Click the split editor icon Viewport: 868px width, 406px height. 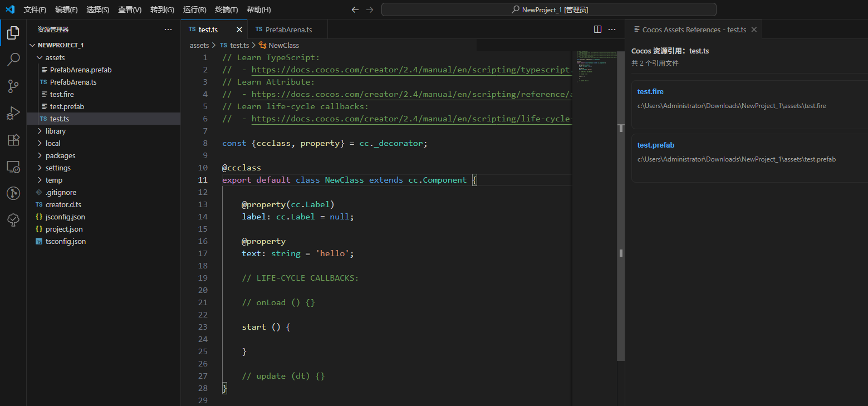point(597,30)
